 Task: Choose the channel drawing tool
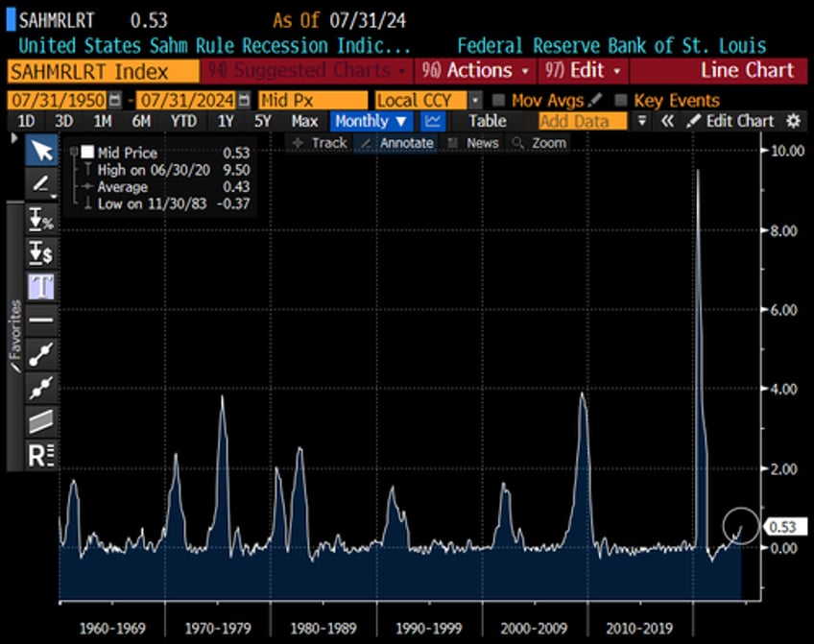[41, 421]
